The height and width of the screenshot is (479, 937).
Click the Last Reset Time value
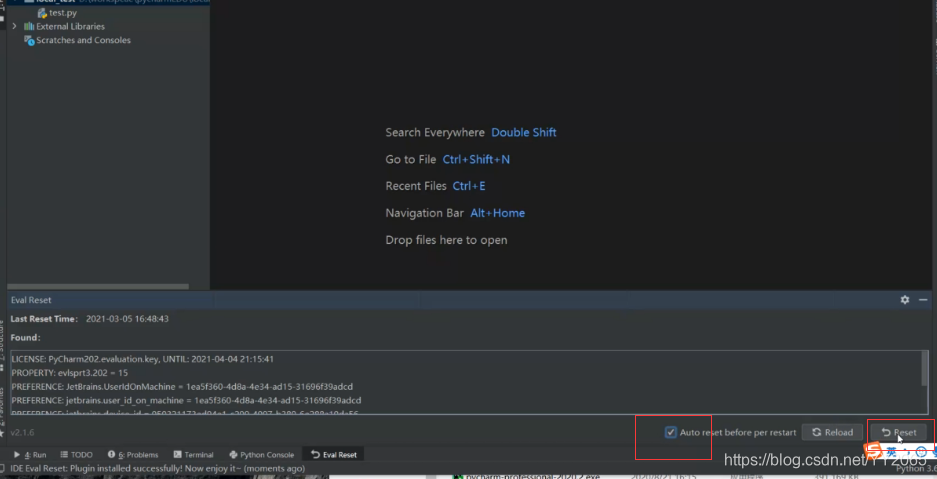tap(127, 319)
